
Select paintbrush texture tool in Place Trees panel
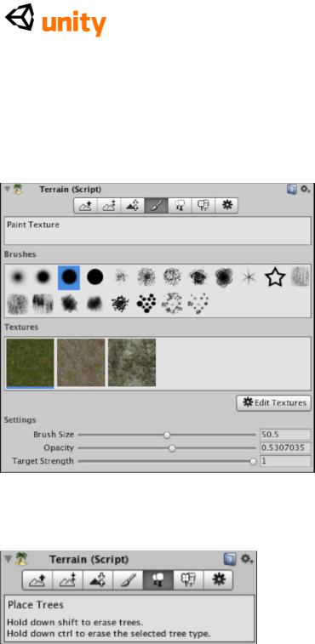coord(128,580)
